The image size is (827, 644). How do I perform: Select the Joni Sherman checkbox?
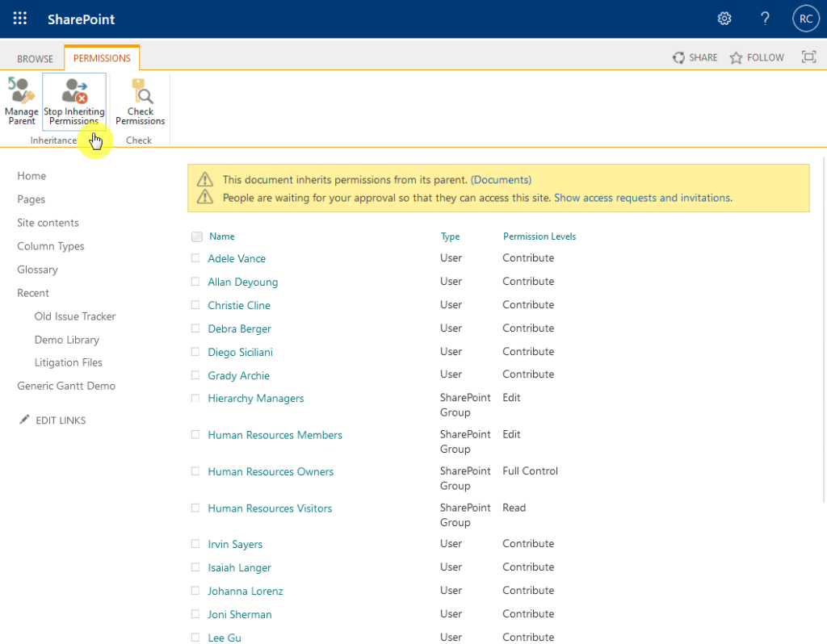click(195, 614)
